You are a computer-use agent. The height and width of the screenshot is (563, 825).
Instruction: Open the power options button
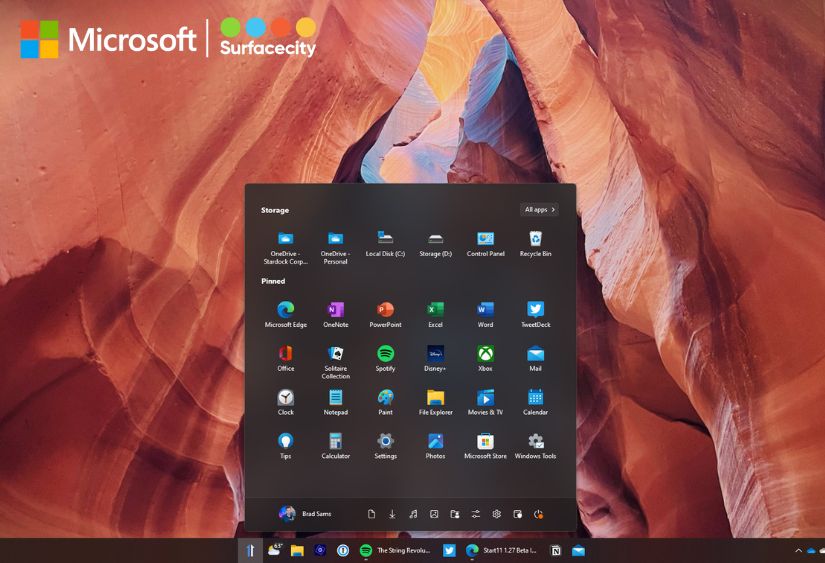(x=538, y=514)
